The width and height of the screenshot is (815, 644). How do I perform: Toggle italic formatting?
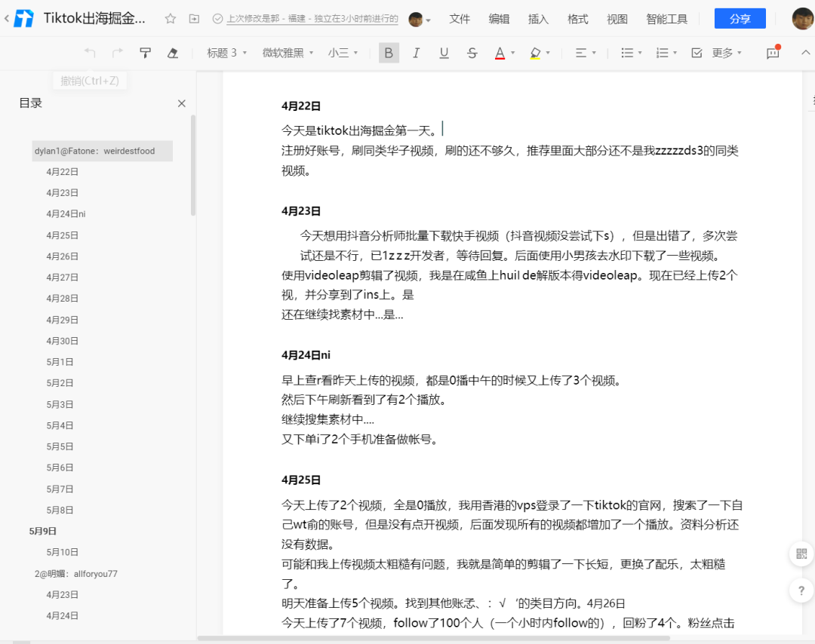pyautogui.click(x=416, y=53)
